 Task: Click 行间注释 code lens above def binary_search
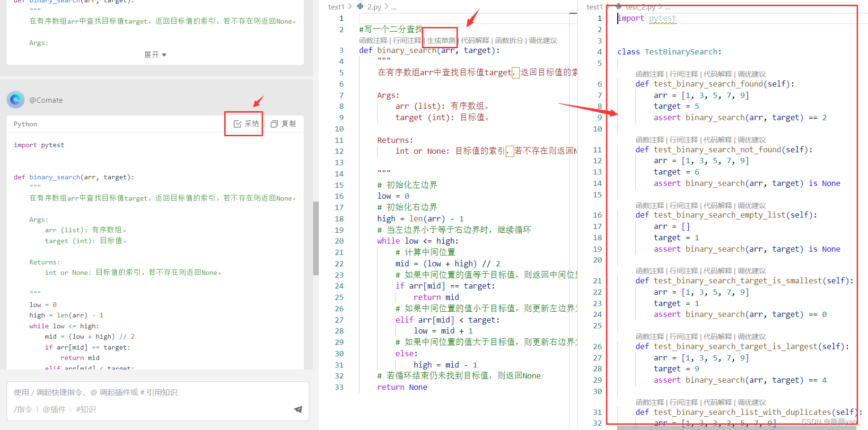click(407, 41)
